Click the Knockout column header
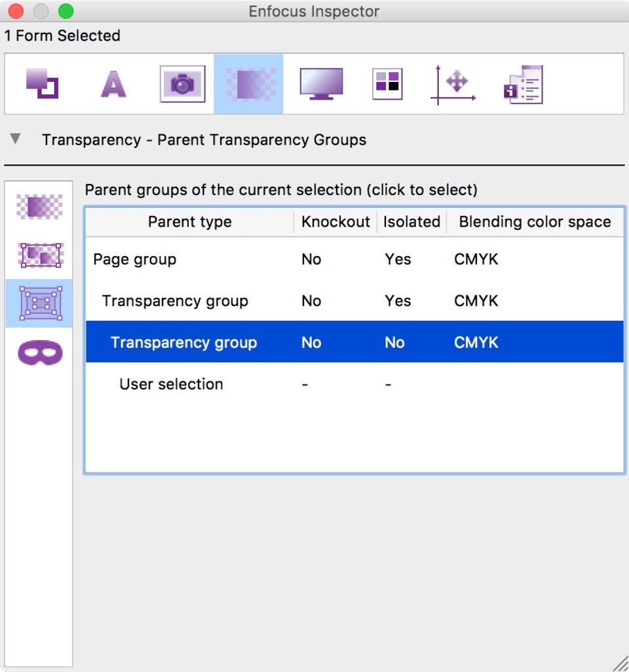 click(335, 221)
